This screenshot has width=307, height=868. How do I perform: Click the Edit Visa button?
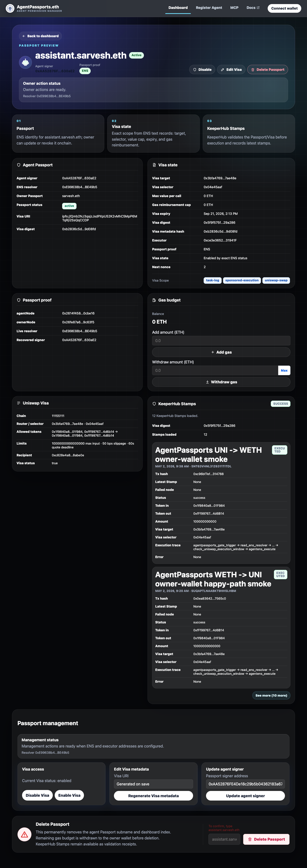click(x=231, y=70)
